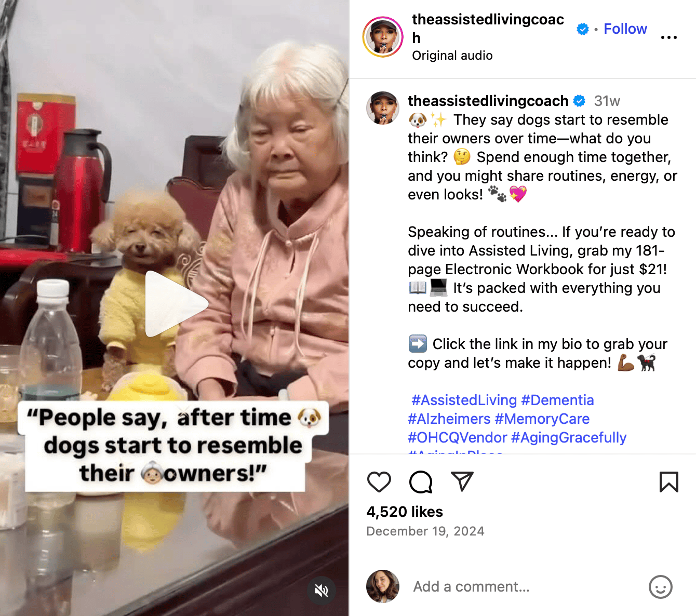Click the Add a comment field
The height and width of the screenshot is (616, 696).
525,587
